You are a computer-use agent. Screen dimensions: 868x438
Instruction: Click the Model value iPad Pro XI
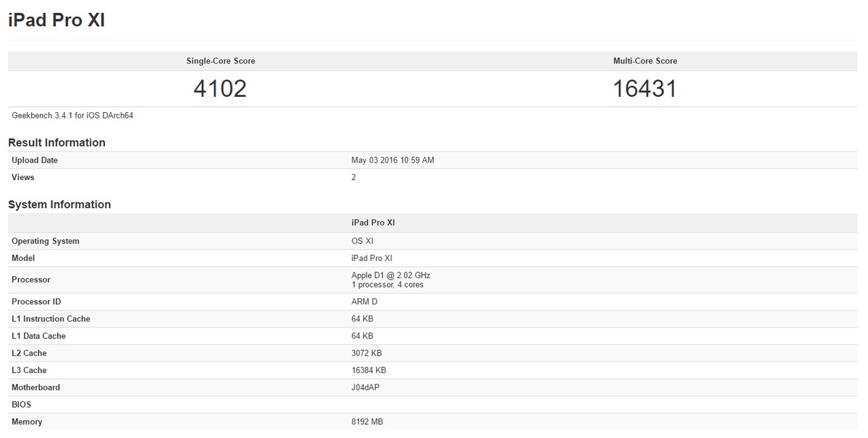(373, 257)
